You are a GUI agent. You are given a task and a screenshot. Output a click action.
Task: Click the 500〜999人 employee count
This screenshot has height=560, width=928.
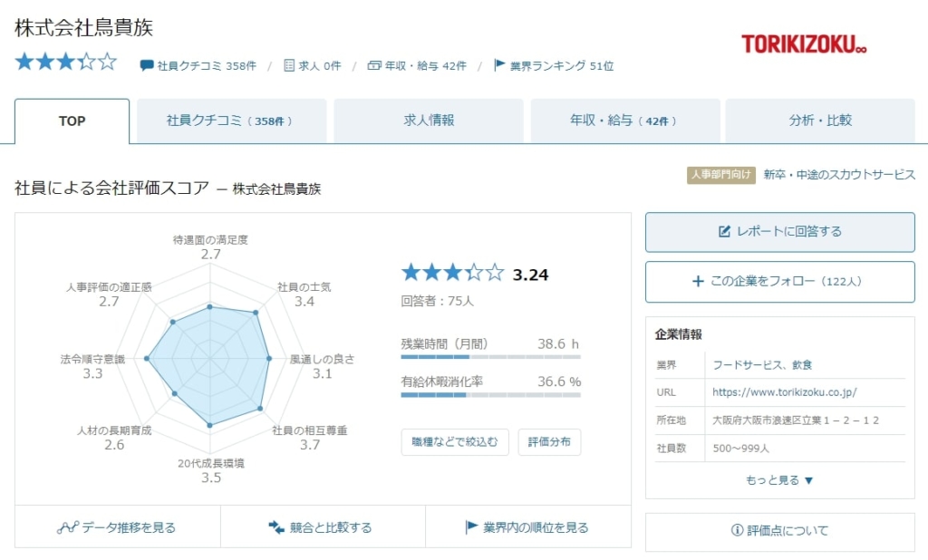(x=741, y=449)
